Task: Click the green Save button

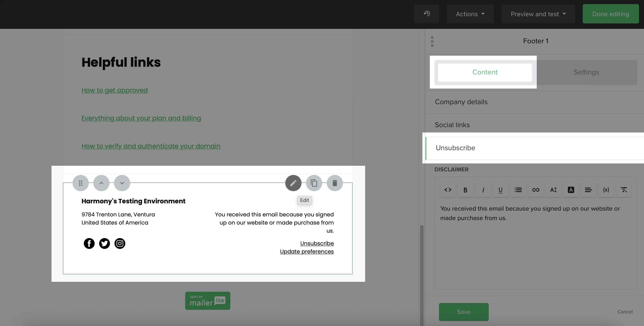Action: [x=464, y=312]
